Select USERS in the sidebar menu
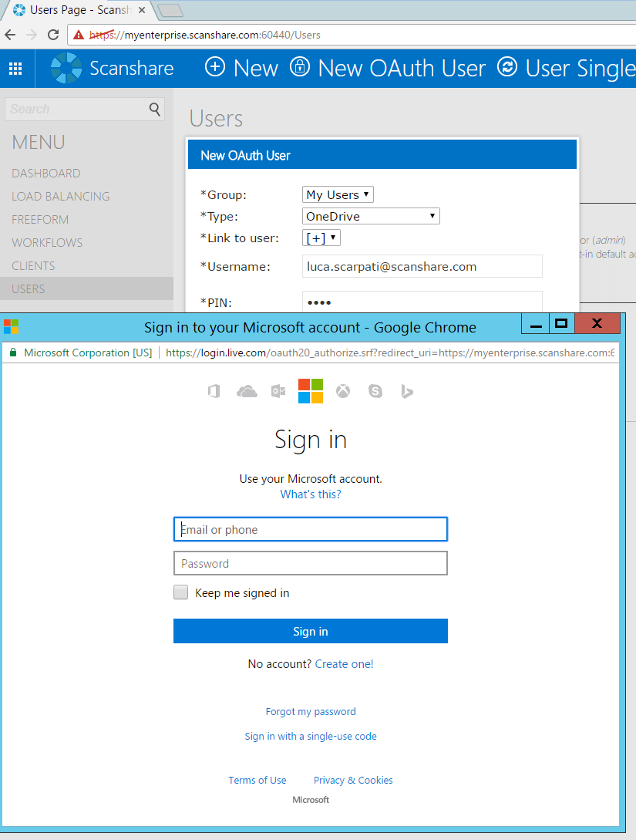 [86, 288]
